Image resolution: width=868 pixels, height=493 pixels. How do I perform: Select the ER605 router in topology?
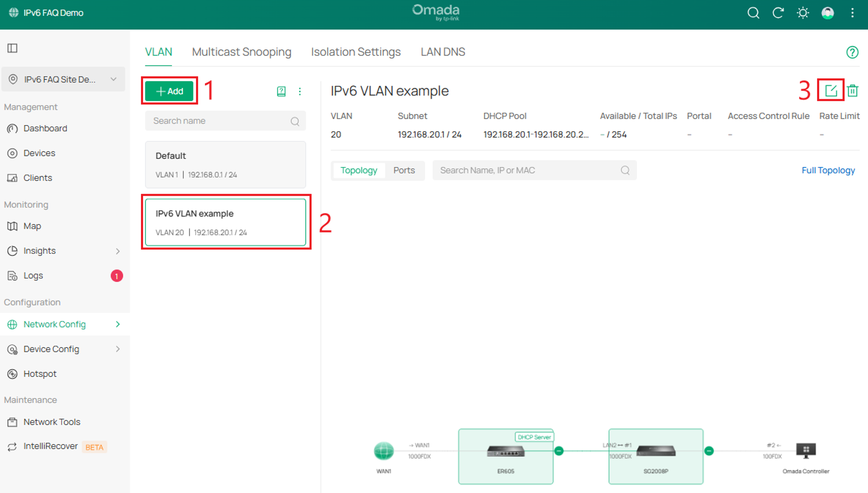(506, 456)
